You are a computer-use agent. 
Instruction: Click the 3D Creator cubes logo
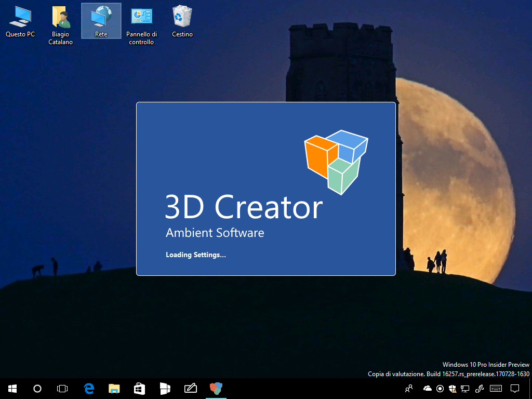coord(336,162)
